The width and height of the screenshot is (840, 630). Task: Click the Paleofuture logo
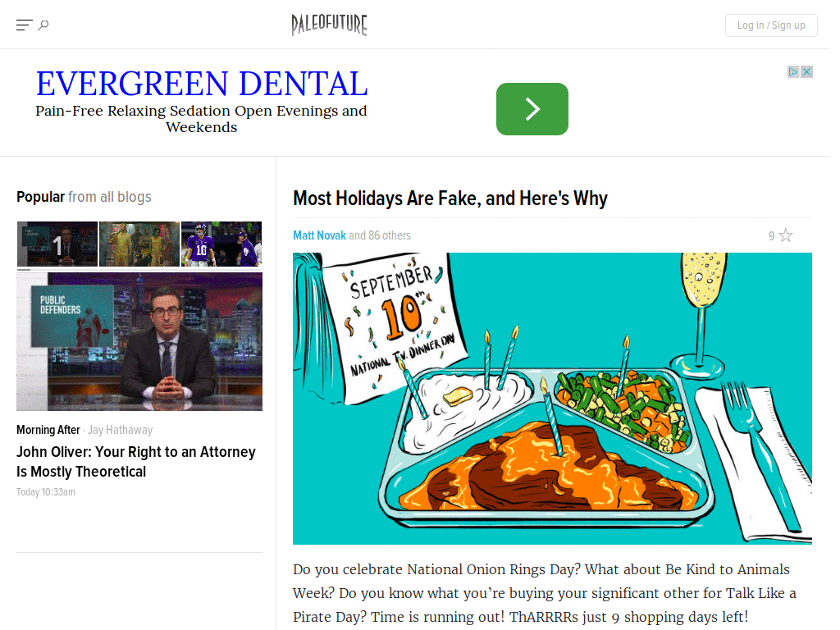tap(329, 25)
